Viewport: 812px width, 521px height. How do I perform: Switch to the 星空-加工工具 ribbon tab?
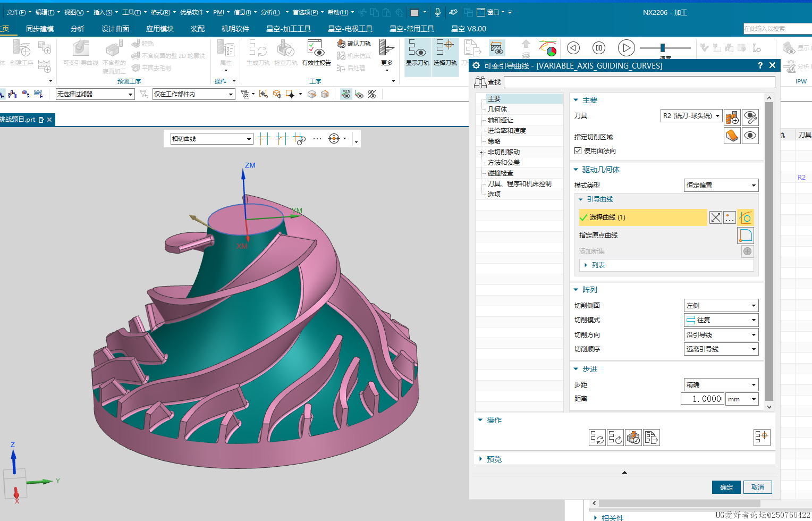tap(289, 29)
